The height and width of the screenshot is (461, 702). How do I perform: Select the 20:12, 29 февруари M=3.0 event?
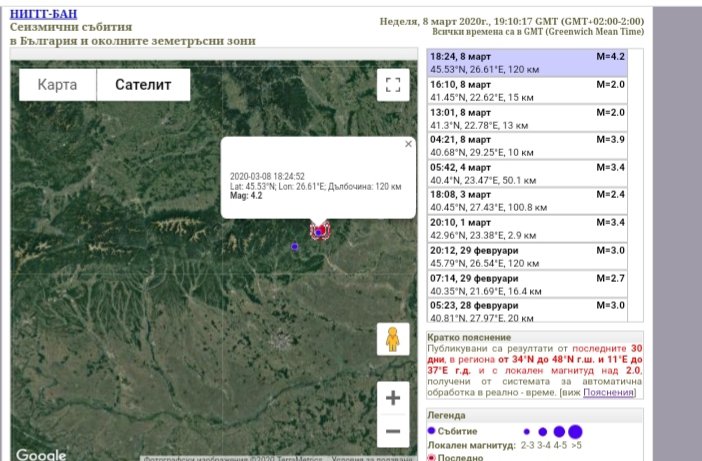click(526, 256)
